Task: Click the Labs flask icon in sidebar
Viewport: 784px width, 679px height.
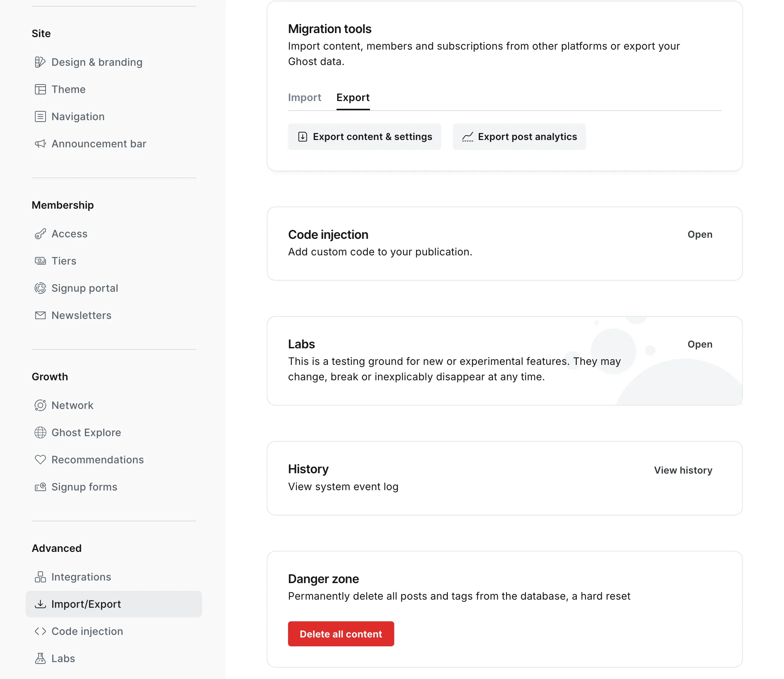Action: pos(40,658)
